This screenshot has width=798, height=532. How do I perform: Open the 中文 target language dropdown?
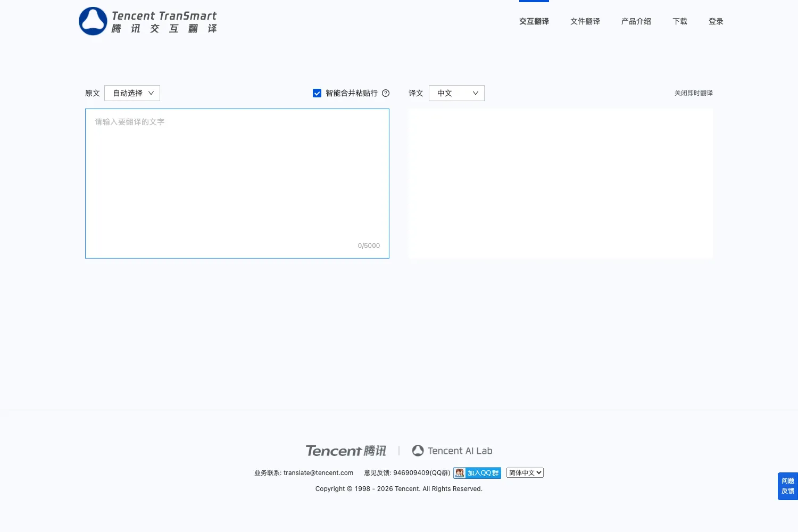(x=456, y=93)
